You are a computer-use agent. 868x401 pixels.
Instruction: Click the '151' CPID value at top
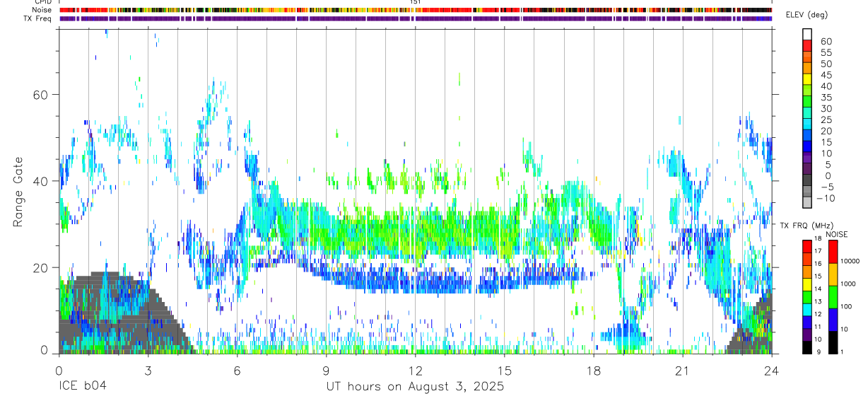[416, 2]
